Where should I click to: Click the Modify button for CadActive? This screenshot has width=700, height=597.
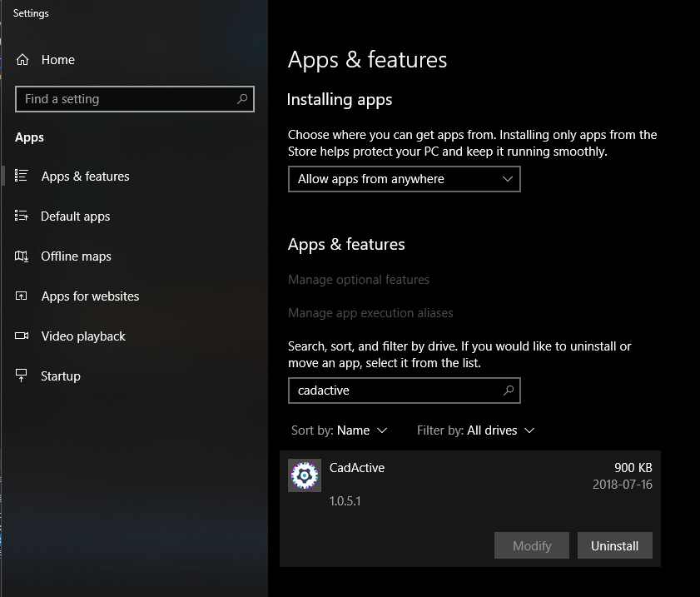pyautogui.click(x=532, y=545)
